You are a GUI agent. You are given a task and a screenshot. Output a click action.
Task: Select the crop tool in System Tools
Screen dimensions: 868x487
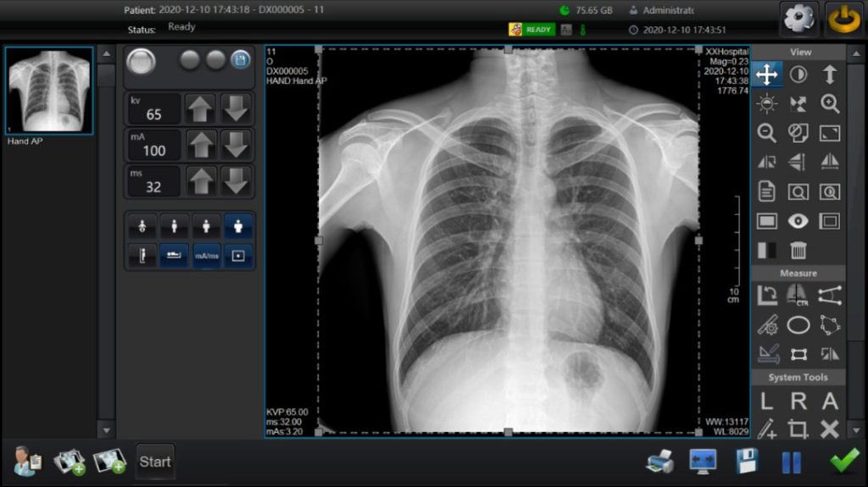[798, 429]
